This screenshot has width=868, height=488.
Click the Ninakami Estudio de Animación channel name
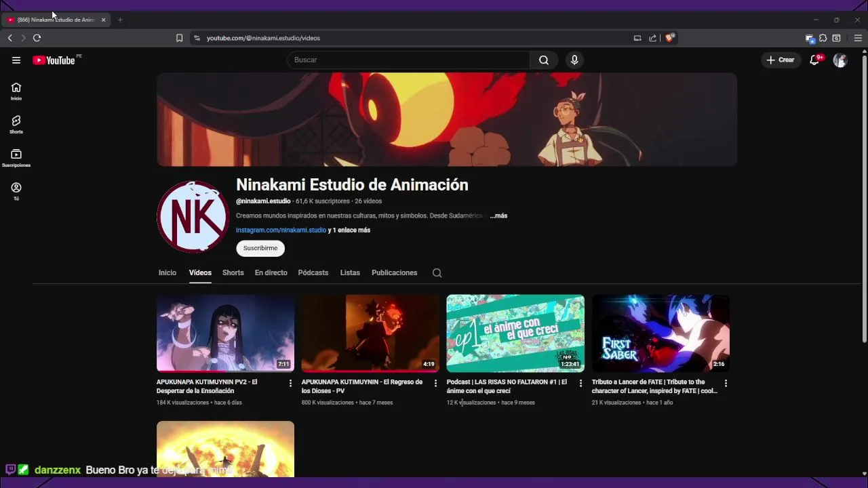pyautogui.click(x=352, y=185)
